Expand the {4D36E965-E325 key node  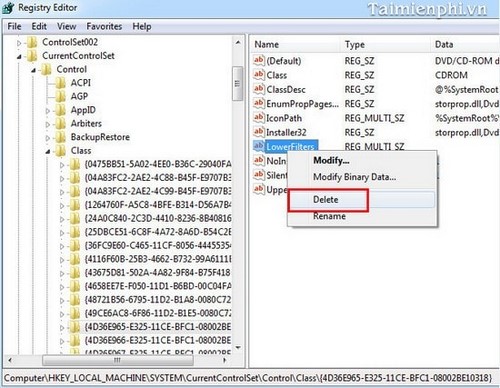62,328
